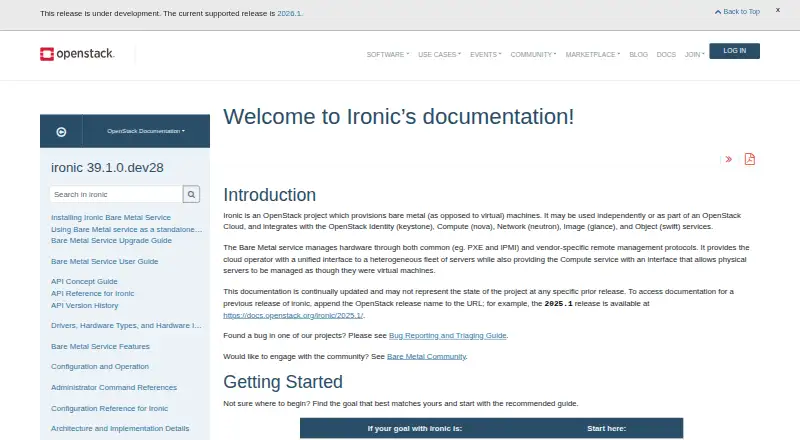Open API Reference for Ironic
This screenshot has height=440, width=800.
[92, 294]
